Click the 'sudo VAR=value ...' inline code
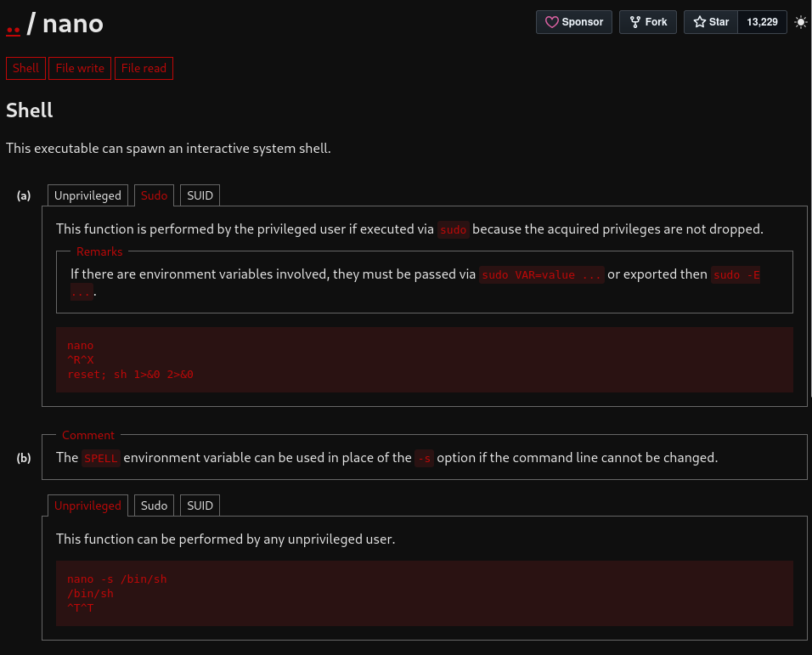 click(541, 274)
